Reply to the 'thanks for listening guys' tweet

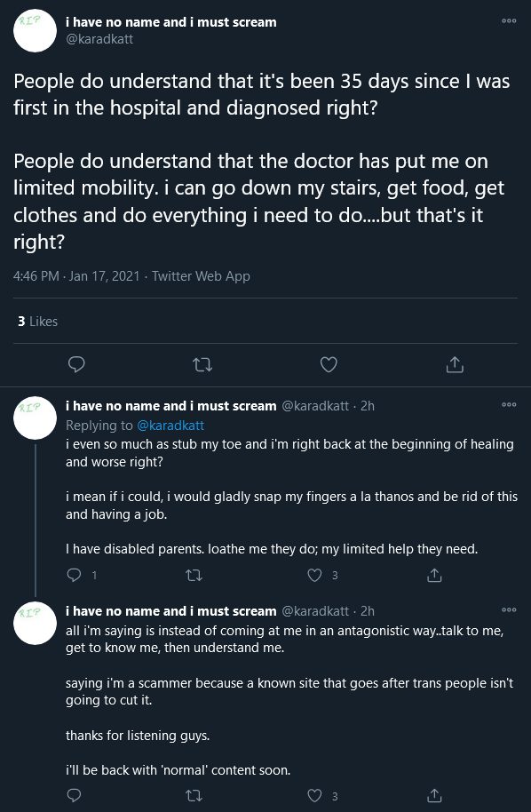75,795
